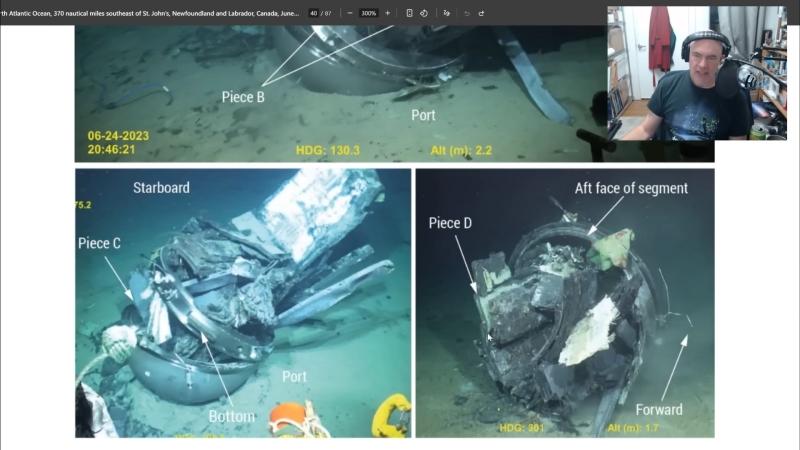Viewport: 800px width, 450px height.
Task: Click the 'Aft face of segment' label
Action: click(631, 188)
